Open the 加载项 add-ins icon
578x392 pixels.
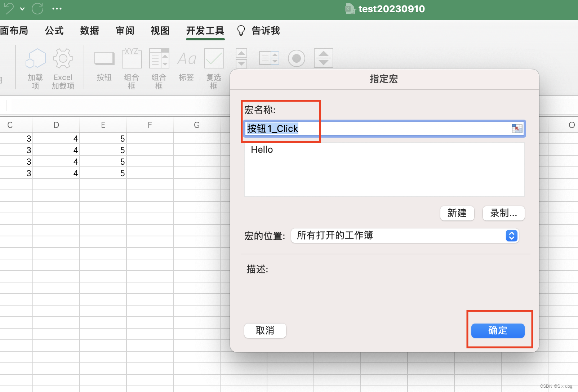[35, 68]
